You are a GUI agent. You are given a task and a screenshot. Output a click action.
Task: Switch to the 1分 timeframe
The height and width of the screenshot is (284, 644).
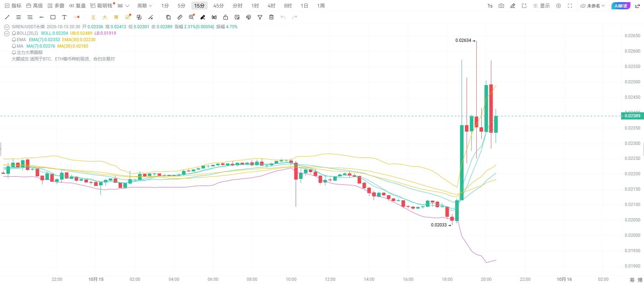coord(165,6)
